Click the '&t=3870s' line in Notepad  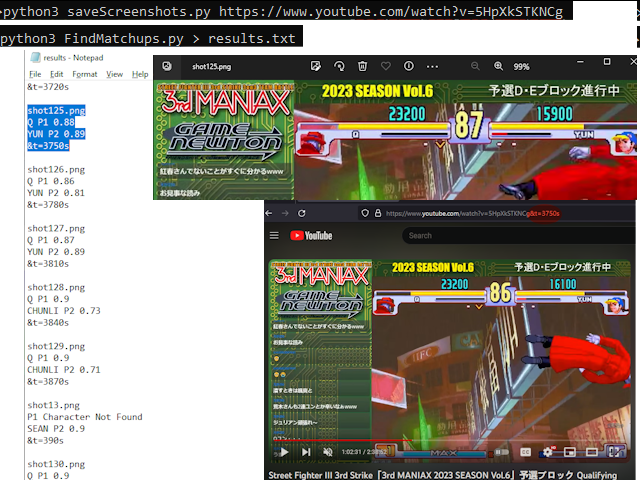click(48, 382)
